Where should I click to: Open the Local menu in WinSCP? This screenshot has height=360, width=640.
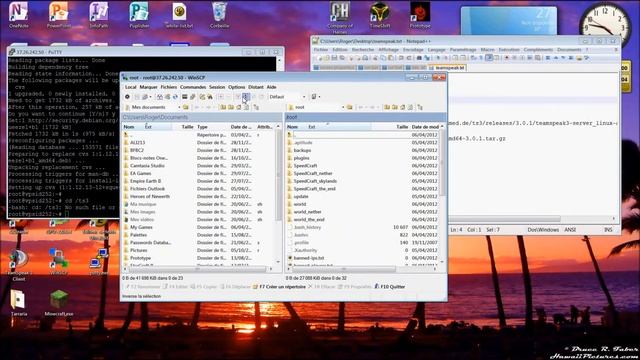[131, 87]
